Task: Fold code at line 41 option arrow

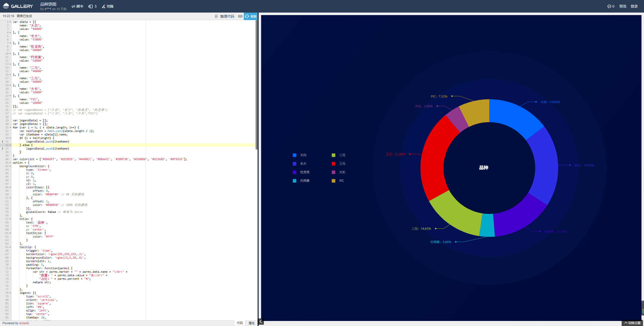Action: coord(10,163)
